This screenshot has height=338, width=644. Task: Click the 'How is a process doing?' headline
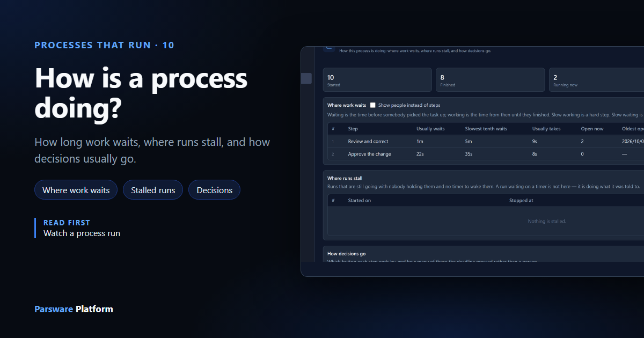point(141,93)
